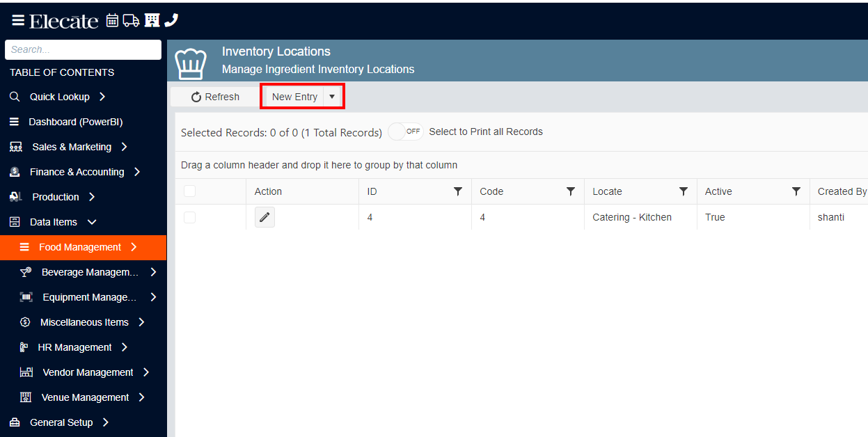Open Food Management menu item
The image size is (868, 437).
(x=84, y=247)
